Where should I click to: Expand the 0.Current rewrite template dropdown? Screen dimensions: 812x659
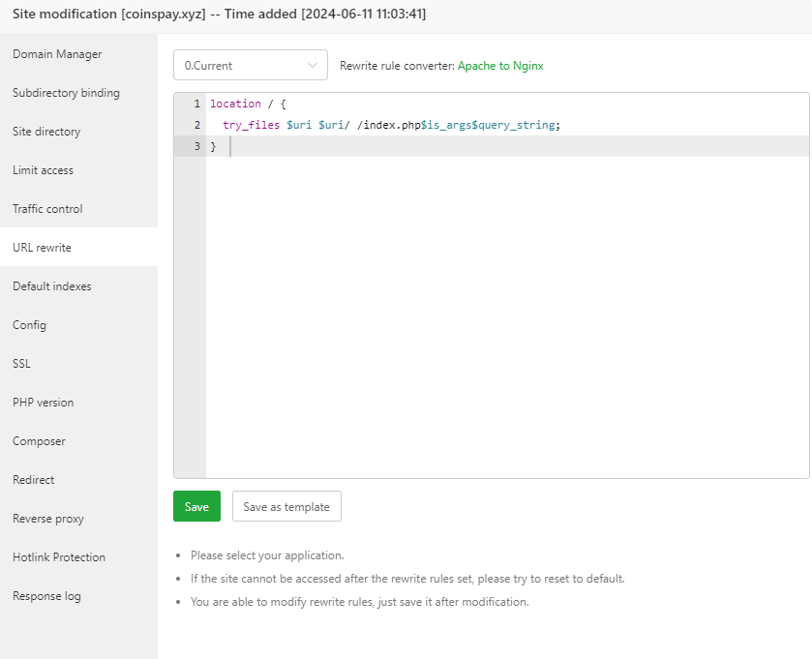click(250, 66)
